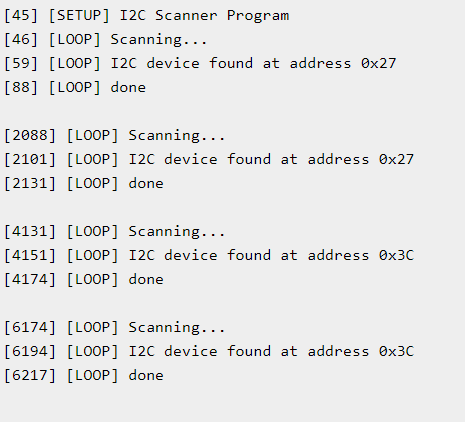465x422 pixels.
Task: Click the address 0x27 in line 2101
Action: 397,159
